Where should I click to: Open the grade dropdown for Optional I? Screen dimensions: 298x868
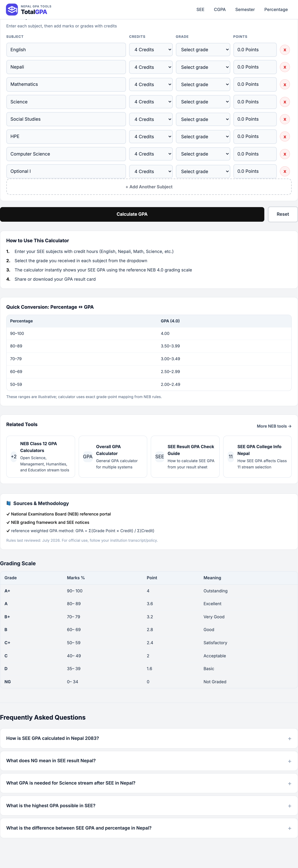click(203, 171)
